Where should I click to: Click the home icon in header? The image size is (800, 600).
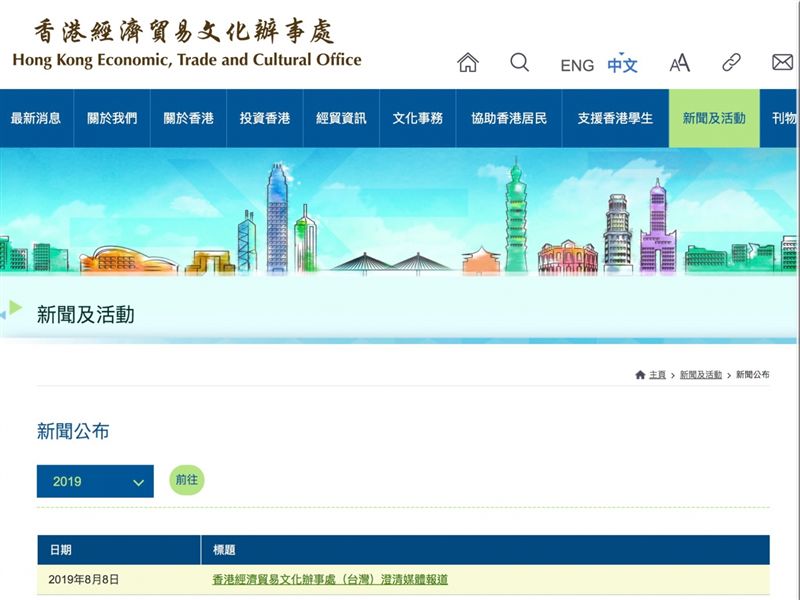(x=467, y=63)
